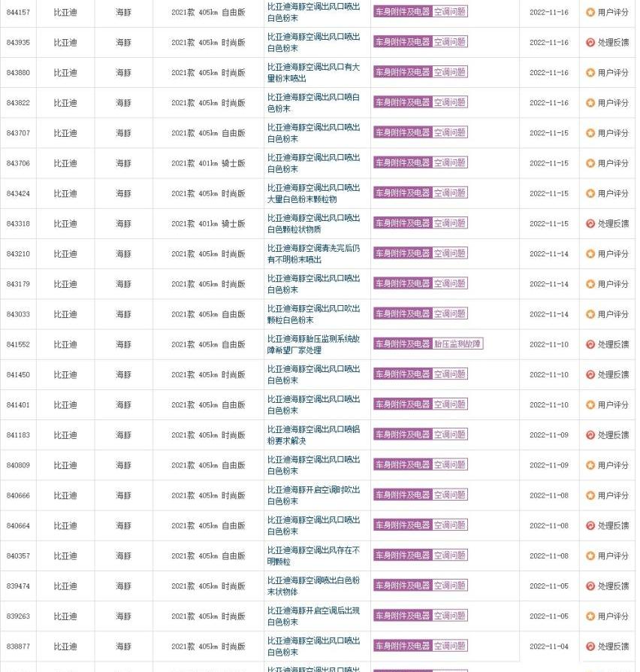
Task: Click the rating star icon in row 840809
Action: pos(590,465)
